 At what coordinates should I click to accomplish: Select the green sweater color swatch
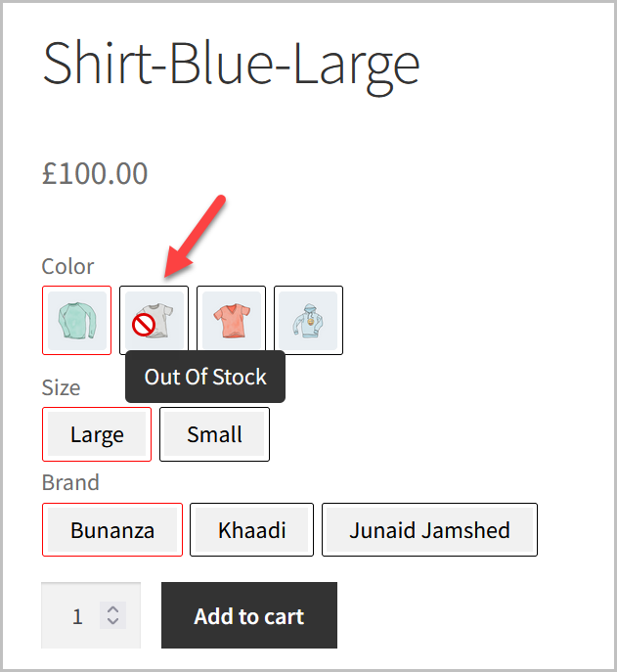click(76, 320)
